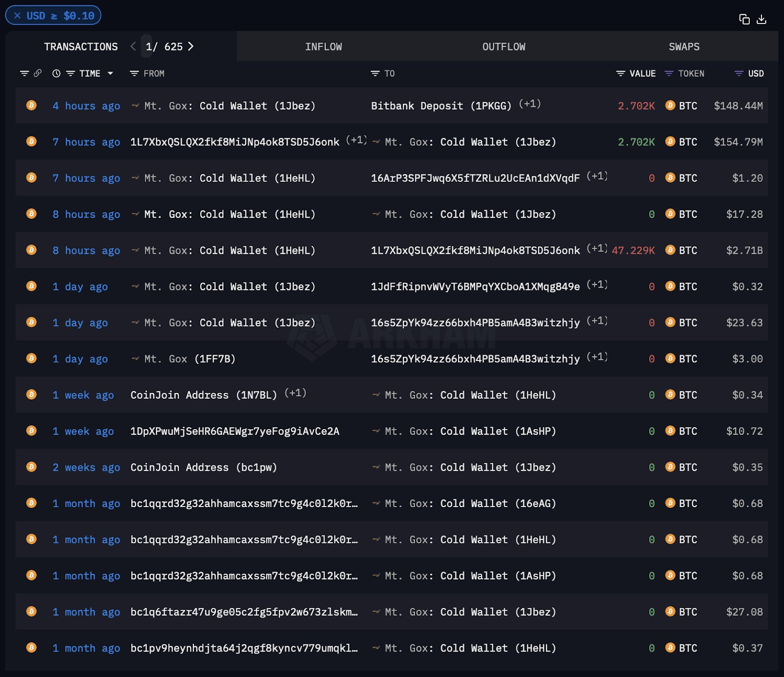This screenshot has height=677, width=784.
Task: Open the FROM column filter
Action: tap(134, 73)
